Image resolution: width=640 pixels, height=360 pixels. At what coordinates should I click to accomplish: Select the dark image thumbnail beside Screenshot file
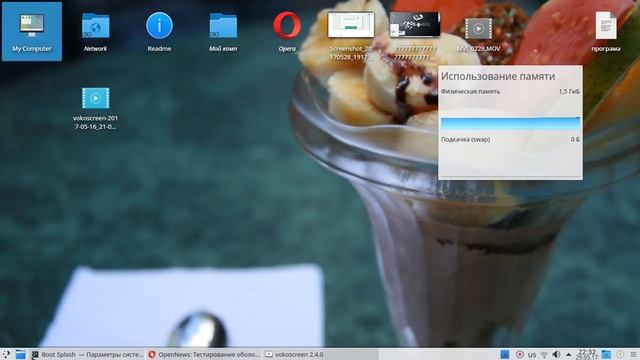click(415, 25)
